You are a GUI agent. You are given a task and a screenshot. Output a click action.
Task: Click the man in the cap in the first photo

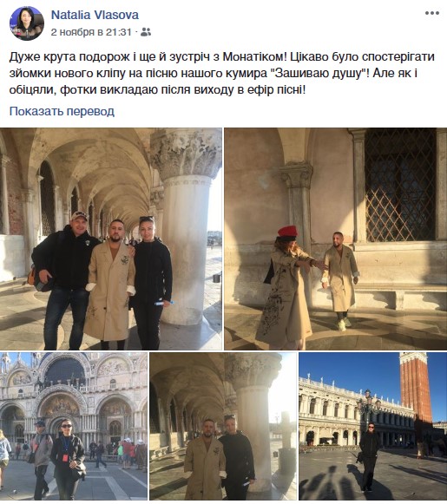[65, 279]
